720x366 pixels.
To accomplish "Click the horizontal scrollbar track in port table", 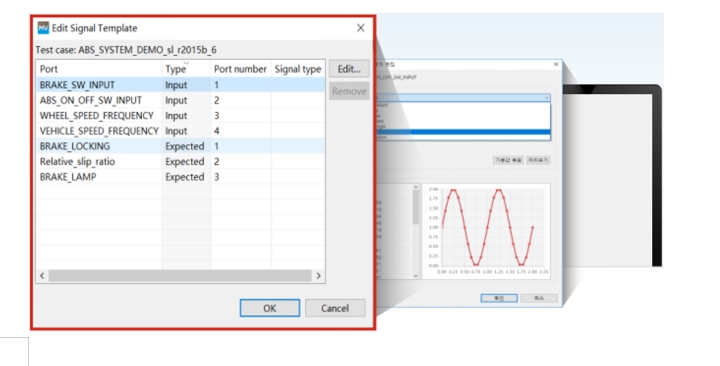I will 180,276.
